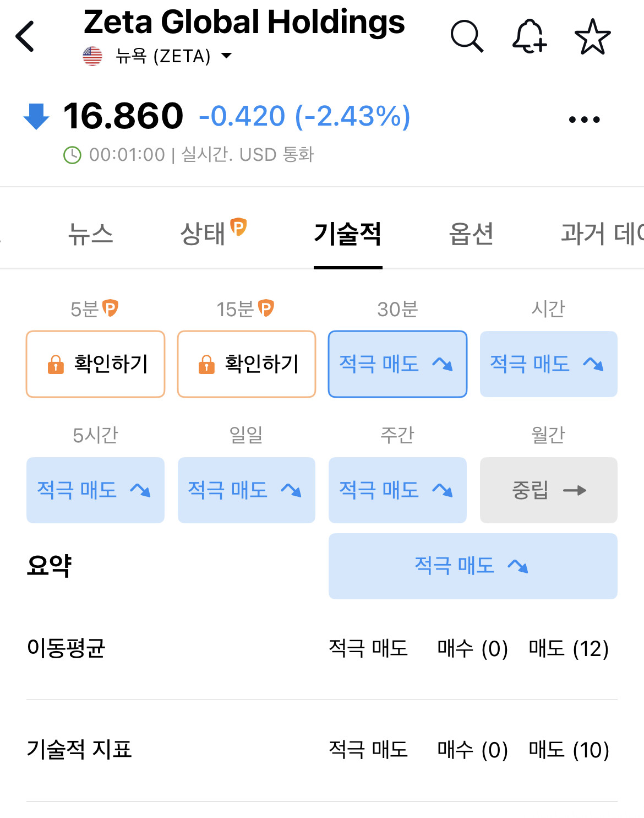Tap the green clock icon beside 00:01:00
Screen dimensions: 644x818
[72, 155]
